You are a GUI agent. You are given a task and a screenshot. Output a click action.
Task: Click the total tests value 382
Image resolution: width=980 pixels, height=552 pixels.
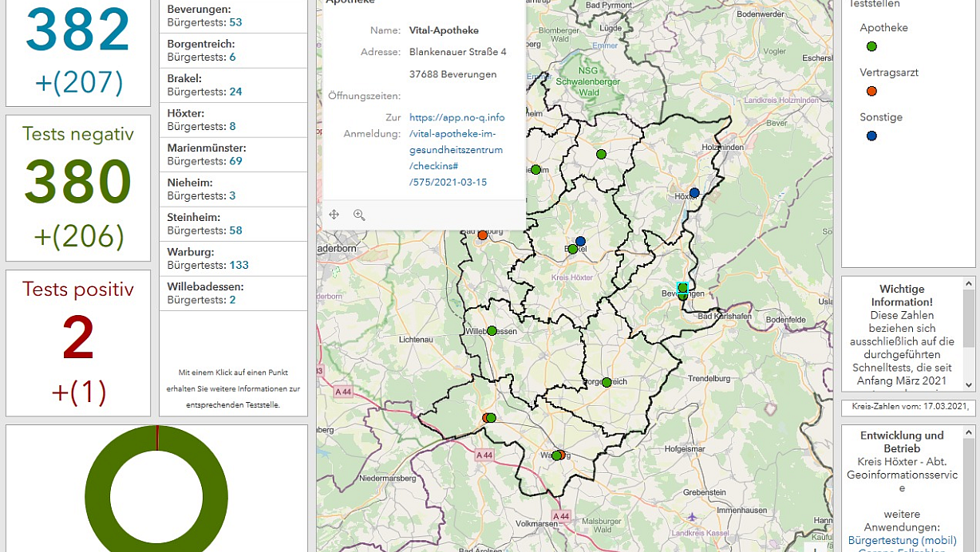point(78,30)
